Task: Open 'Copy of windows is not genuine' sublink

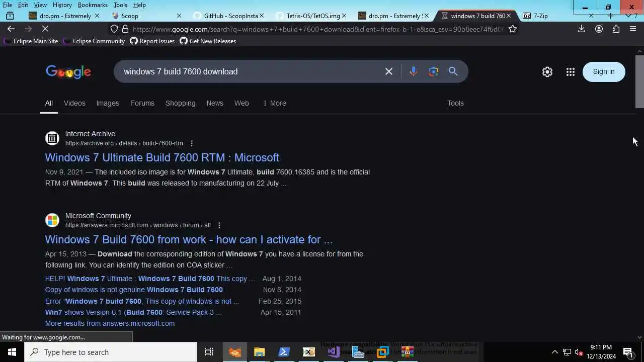Action: [x=134, y=290]
